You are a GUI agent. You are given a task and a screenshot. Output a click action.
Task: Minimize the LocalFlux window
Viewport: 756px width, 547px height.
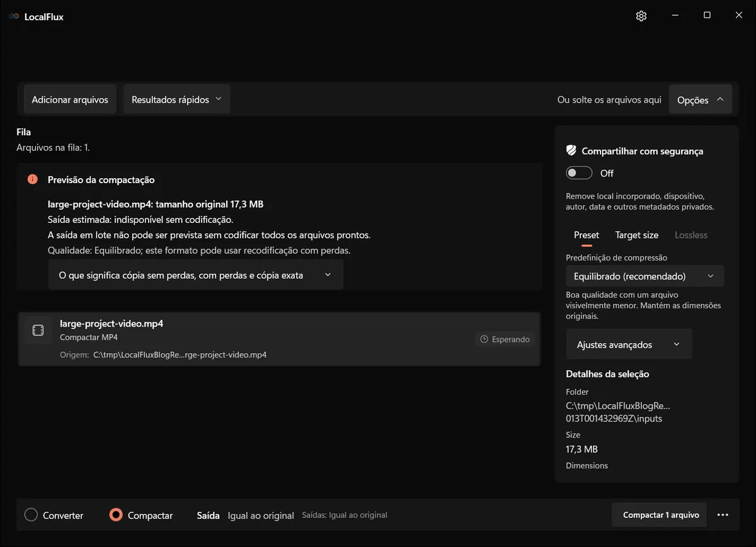pyautogui.click(x=675, y=16)
